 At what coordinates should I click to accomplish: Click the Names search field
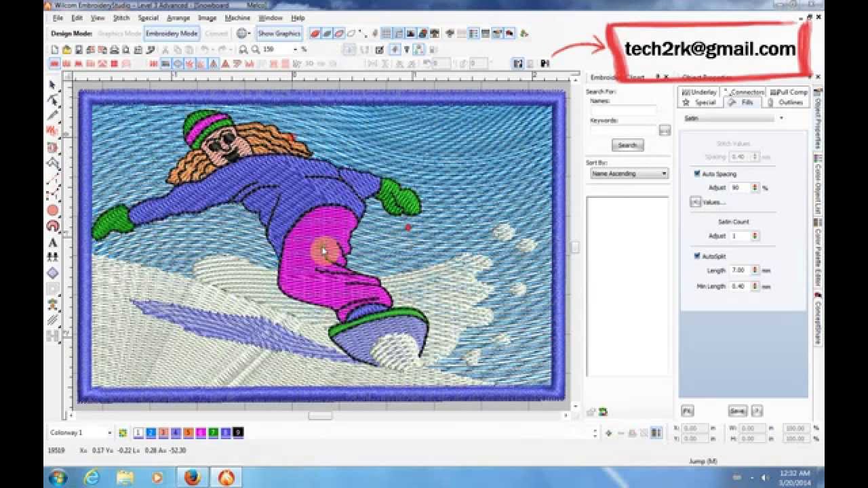point(623,110)
